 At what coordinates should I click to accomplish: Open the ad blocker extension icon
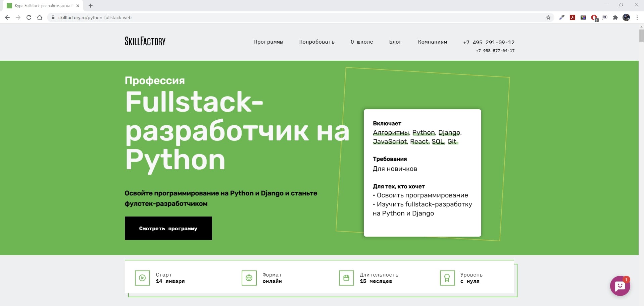pyautogui.click(x=594, y=17)
